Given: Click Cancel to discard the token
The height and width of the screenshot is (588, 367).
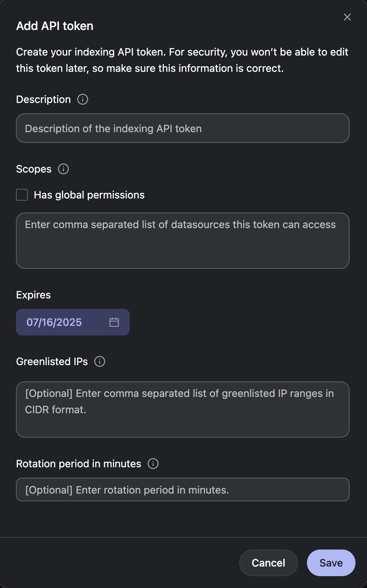Looking at the screenshot, I should point(268,562).
